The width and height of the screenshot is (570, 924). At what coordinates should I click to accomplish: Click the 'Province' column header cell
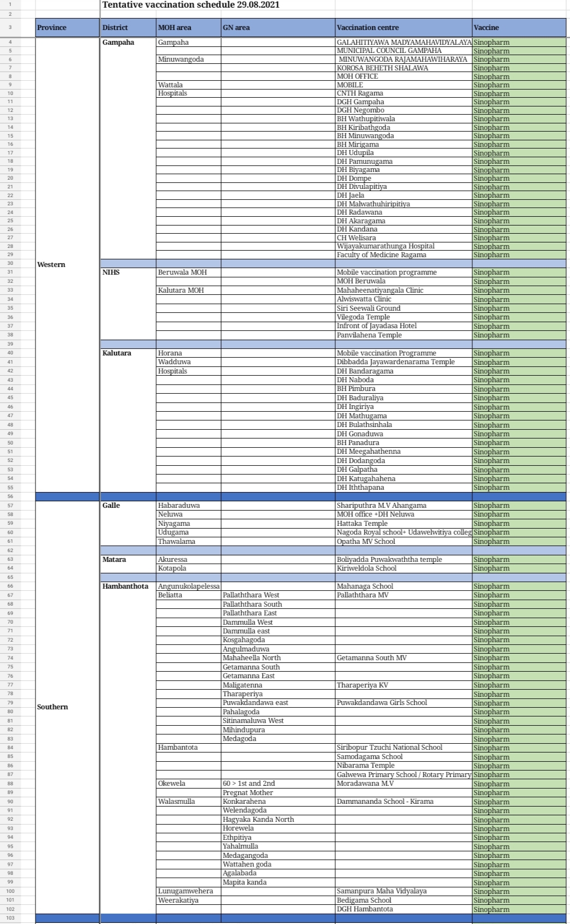68,27
